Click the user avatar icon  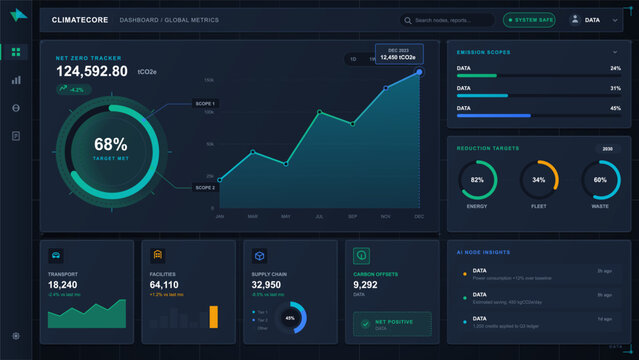click(x=575, y=20)
